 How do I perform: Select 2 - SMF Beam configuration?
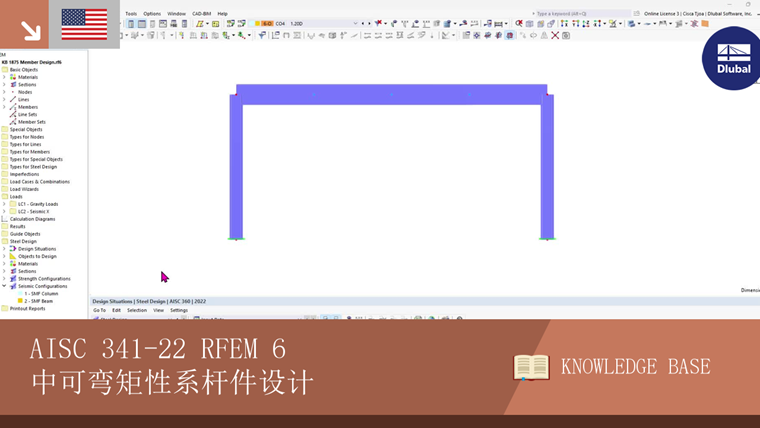click(x=38, y=301)
